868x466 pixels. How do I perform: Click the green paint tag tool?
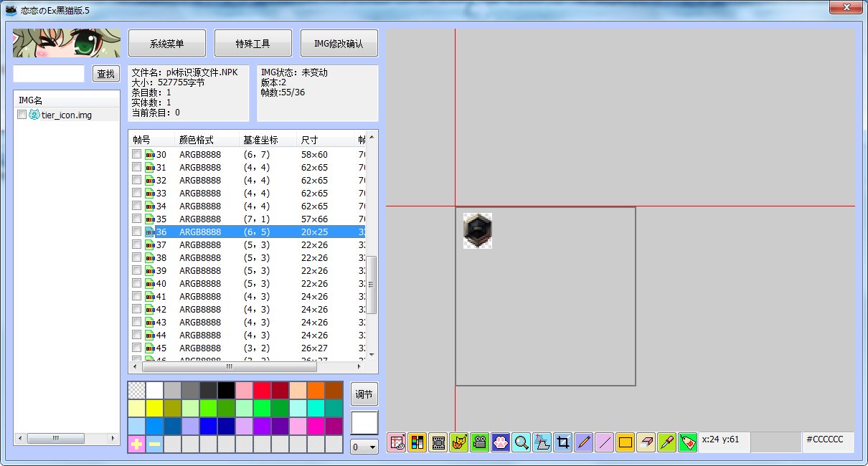point(688,442)
